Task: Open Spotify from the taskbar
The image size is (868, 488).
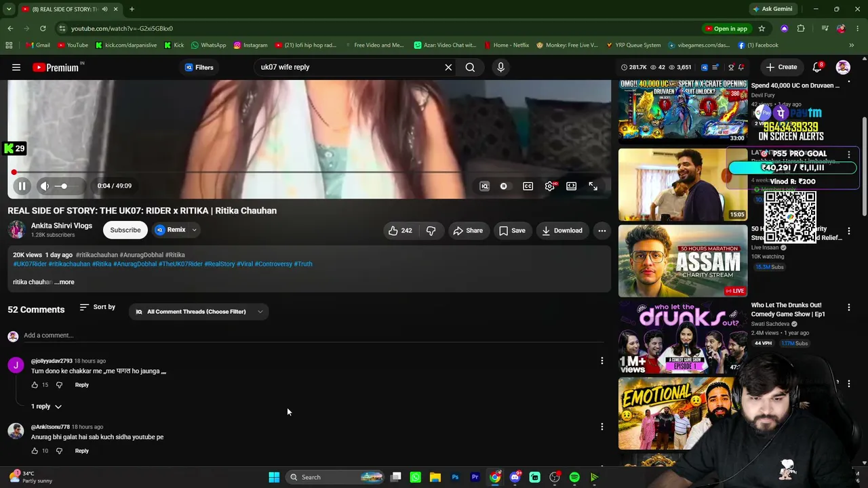Action: (574, 477)
